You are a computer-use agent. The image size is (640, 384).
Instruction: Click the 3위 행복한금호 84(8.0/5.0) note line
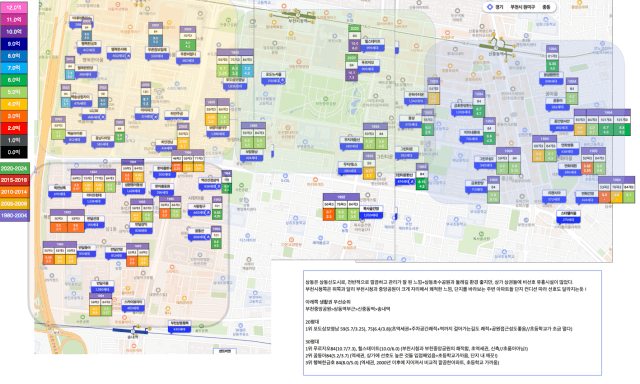(402, 362)
